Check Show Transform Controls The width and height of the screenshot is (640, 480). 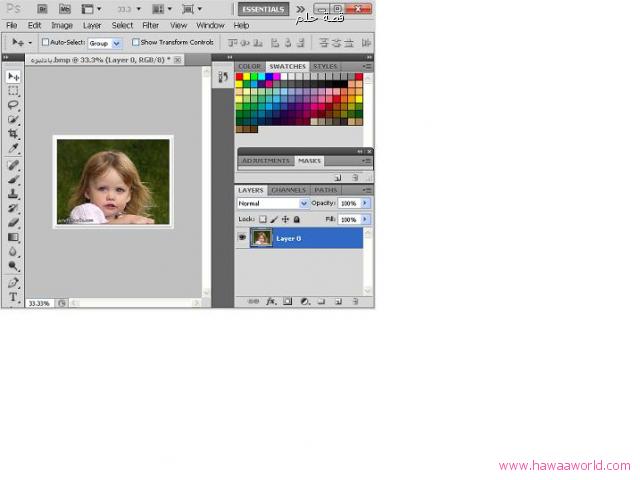136,43
